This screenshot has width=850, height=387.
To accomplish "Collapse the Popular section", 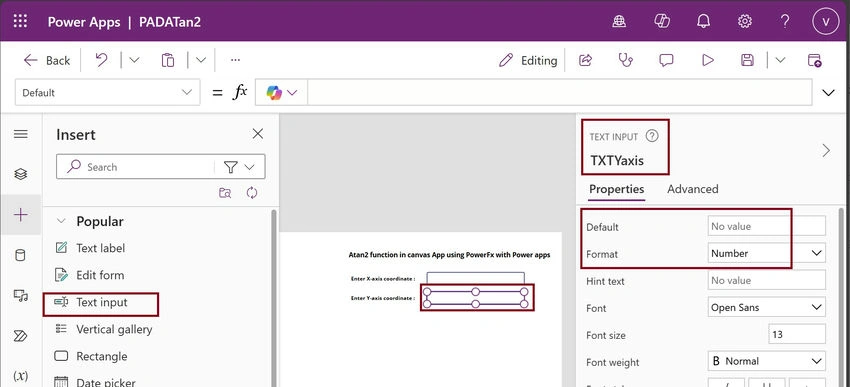I will (62, 221).
